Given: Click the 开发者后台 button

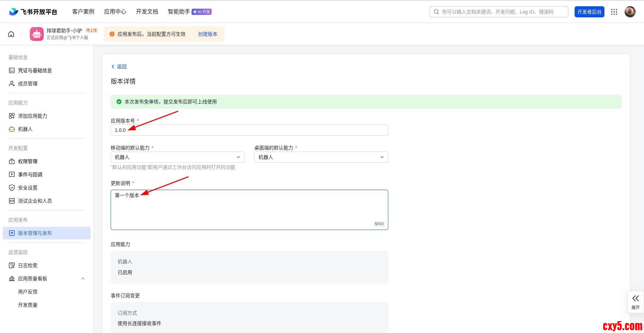Looking at the screenshot, I should click(589, 12).
